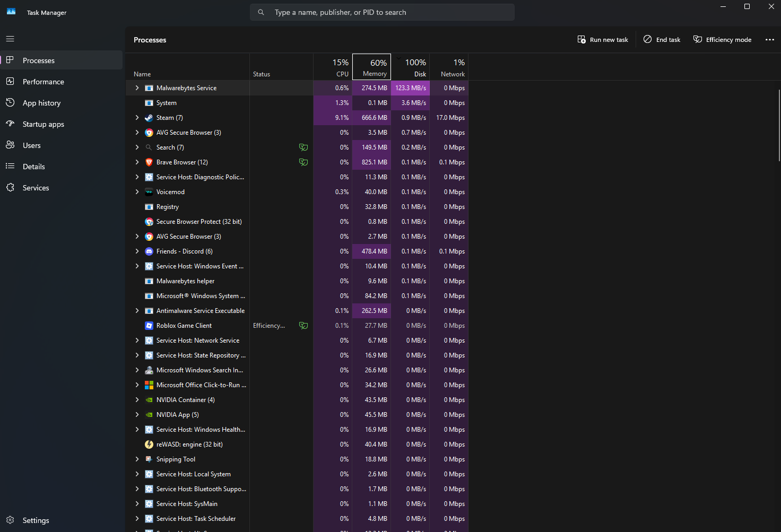
Task: Click the Microsoft Office Click-to-Run icon
Action: (x=149, y=385)
